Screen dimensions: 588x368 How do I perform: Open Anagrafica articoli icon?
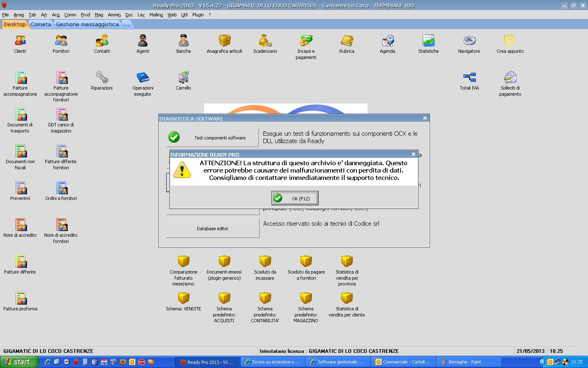click(224, 41)
